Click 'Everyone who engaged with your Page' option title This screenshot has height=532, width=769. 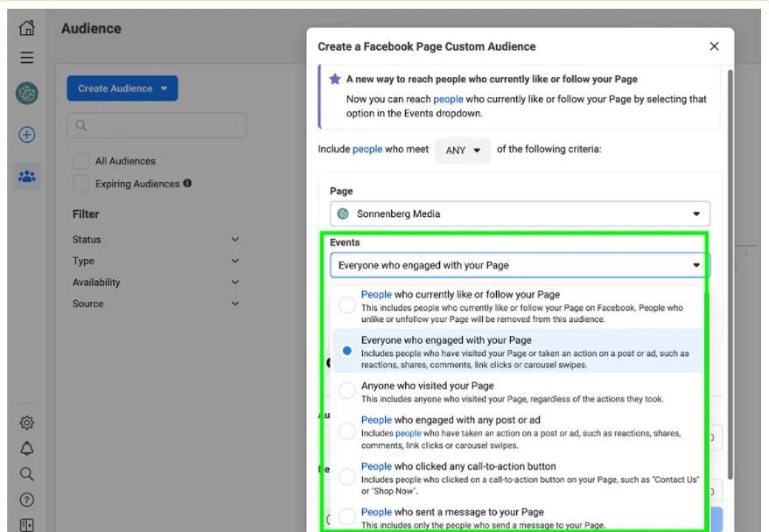tap(446, 340)
